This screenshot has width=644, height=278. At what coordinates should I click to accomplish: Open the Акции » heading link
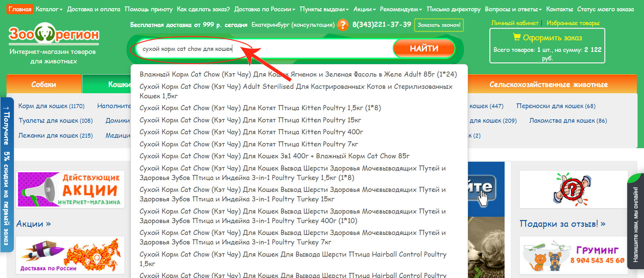(34, 224)
